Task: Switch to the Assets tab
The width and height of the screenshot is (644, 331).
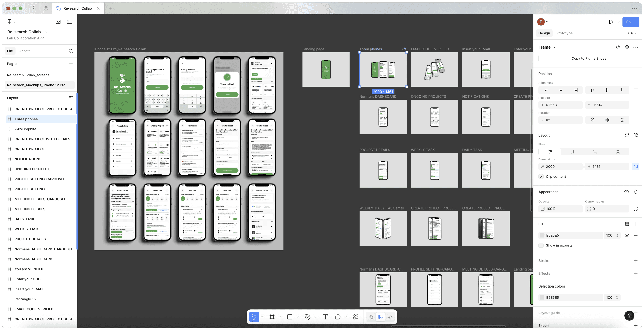Action: click(25, 51)
